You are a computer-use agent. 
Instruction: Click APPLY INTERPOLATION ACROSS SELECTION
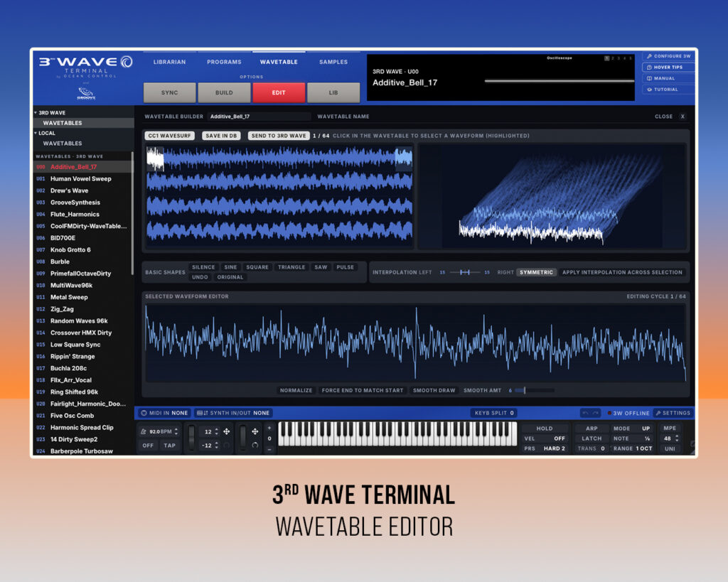(x=622, y=272)
